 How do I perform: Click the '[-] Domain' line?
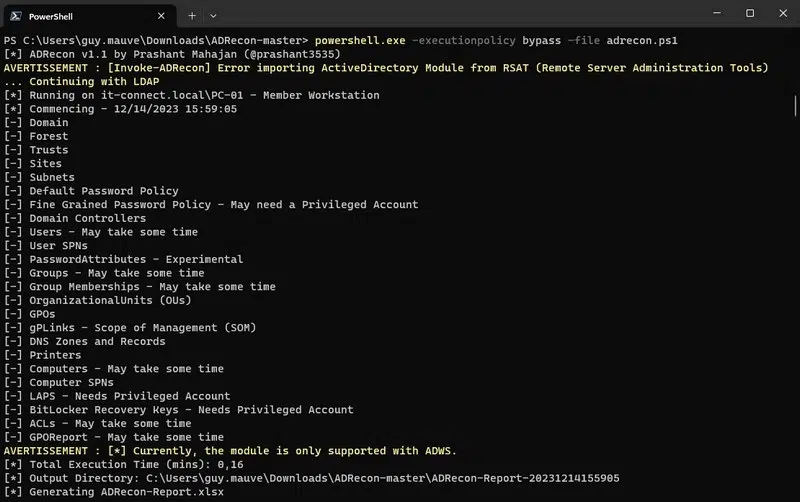click(36, 122)
